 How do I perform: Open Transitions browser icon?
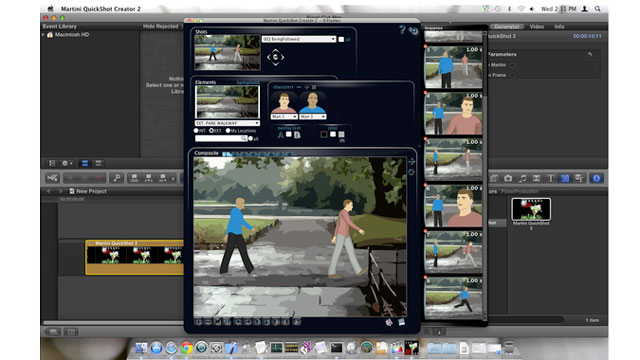pyautogui.click(x=536, y=178)
